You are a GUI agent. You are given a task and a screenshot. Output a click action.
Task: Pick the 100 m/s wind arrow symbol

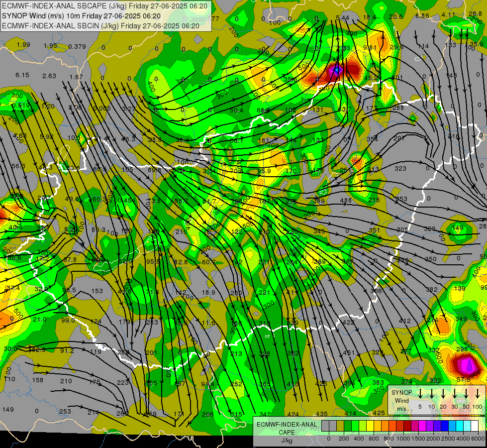pyautogui.click(x=478, y=394)
